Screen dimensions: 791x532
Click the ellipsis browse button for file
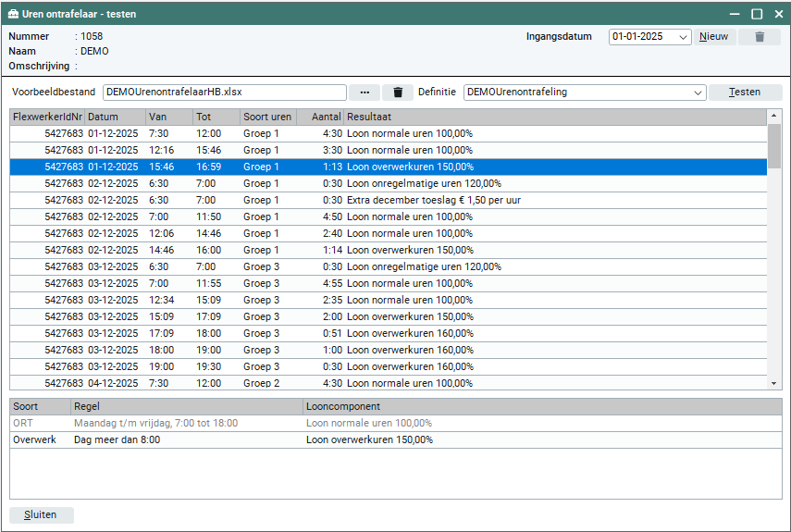[x=365, y=93]
